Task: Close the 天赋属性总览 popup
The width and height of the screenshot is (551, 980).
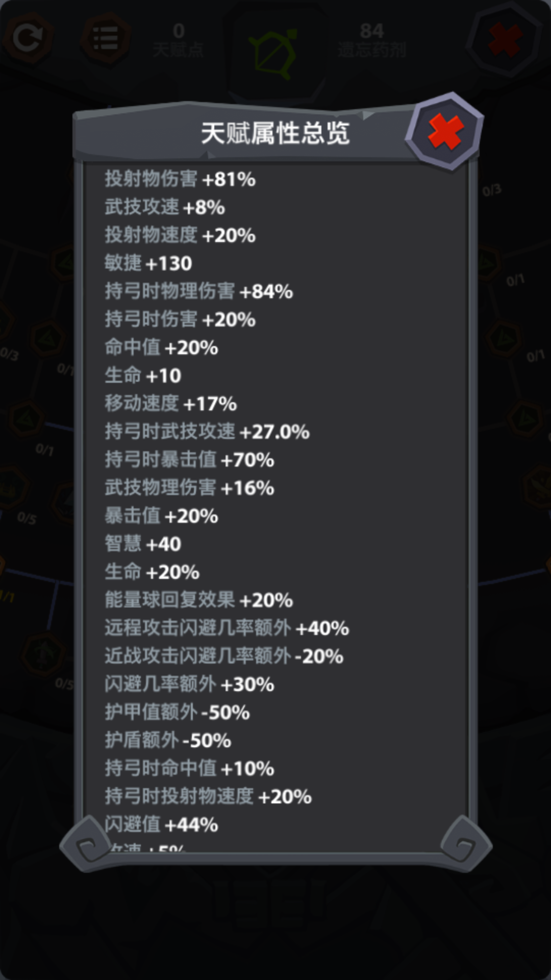Action: pyautogui.click(x=445, y=131)
